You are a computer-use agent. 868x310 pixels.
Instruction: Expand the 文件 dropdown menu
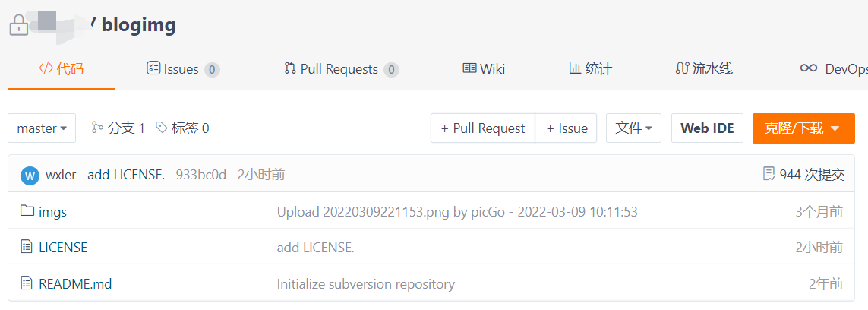(x=633, y=128)
